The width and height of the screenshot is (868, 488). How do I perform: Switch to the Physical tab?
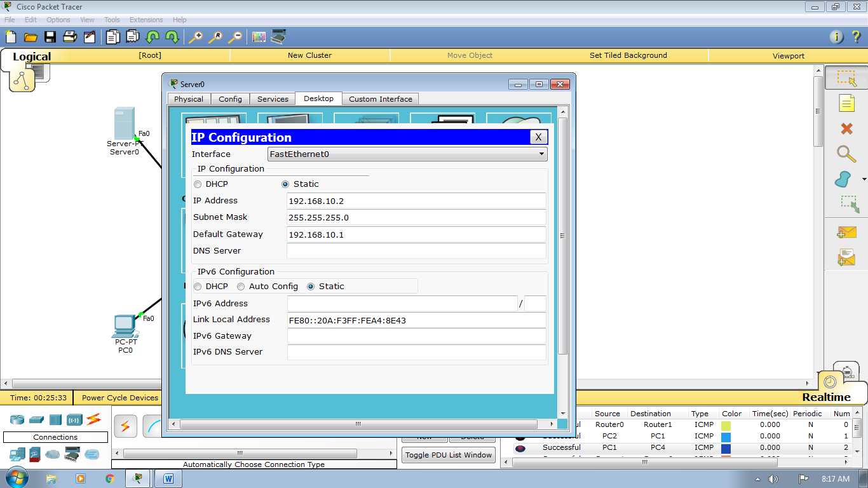(189, 99)
